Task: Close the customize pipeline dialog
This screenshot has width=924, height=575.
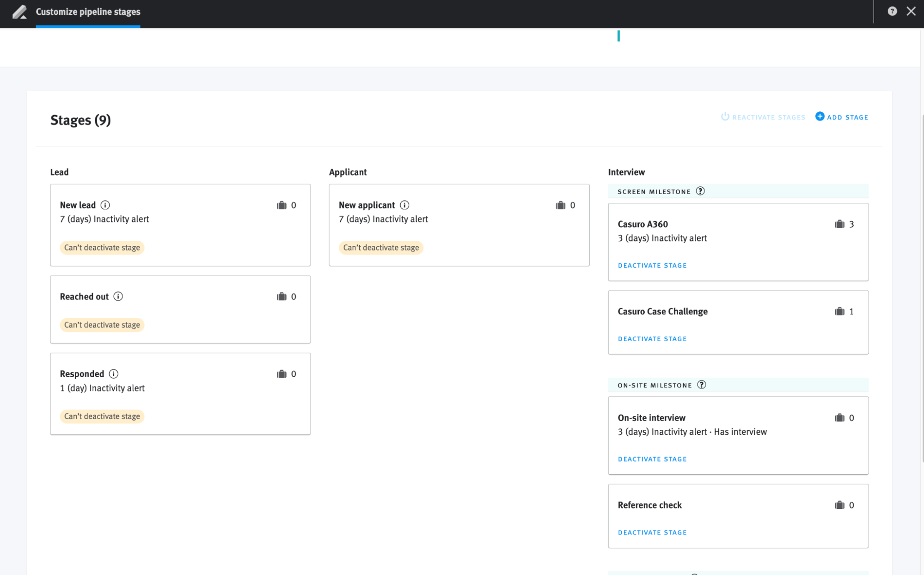Action: tap(911, 11)
